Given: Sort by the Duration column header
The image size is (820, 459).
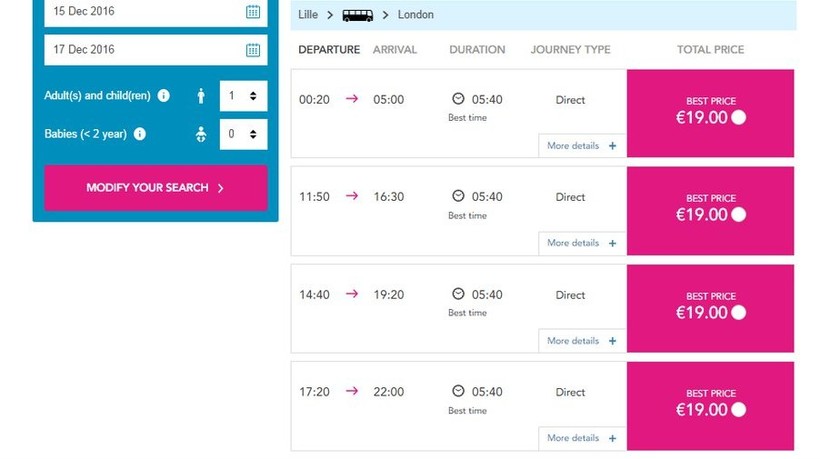Looking at the screenshot, I should 477,50.
